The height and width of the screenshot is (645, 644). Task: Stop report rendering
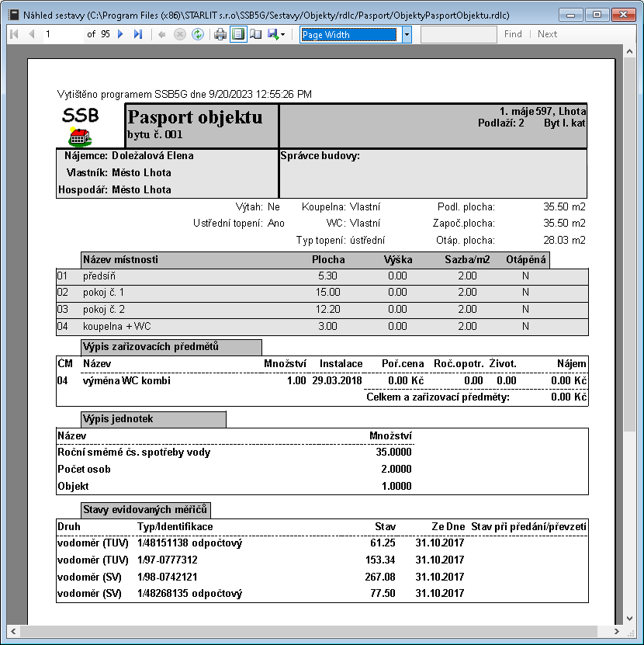click(x=179, y=34)
